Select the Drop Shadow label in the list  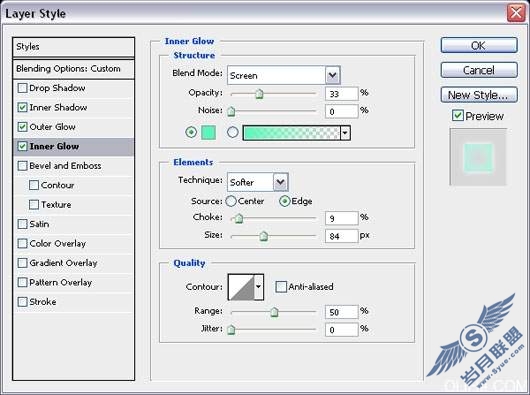point(57,88)
